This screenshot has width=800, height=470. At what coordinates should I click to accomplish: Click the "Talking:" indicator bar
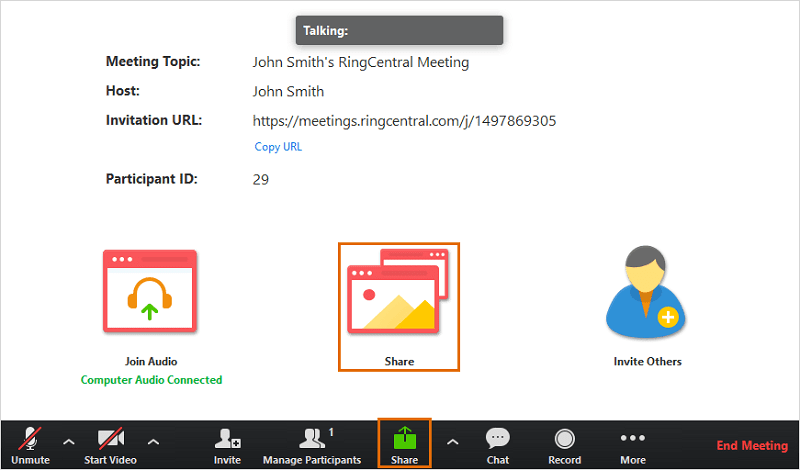[x=399, y=31]
